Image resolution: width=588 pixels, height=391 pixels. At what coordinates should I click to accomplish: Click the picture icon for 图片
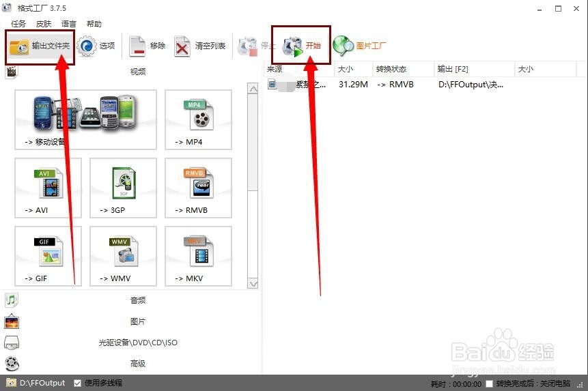pyautogui.click(x=12, y=321)
